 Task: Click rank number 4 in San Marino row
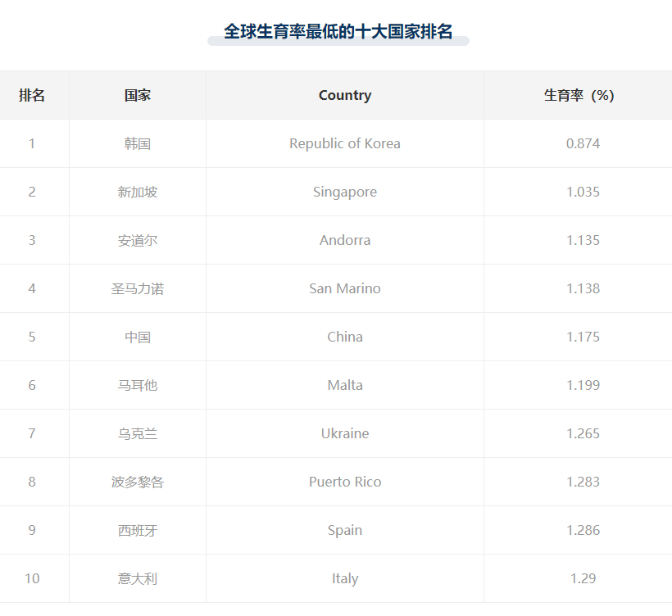[32, 288]
